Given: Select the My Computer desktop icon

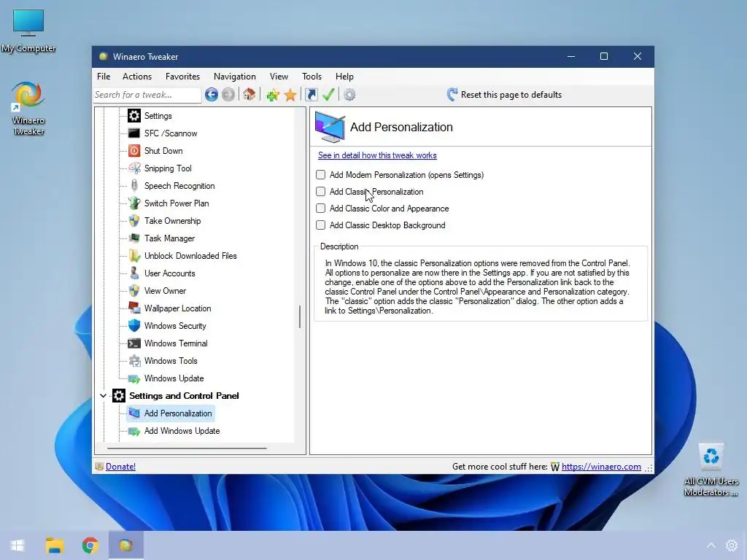Looking at the screenshot, I should [x=28, y=31].
